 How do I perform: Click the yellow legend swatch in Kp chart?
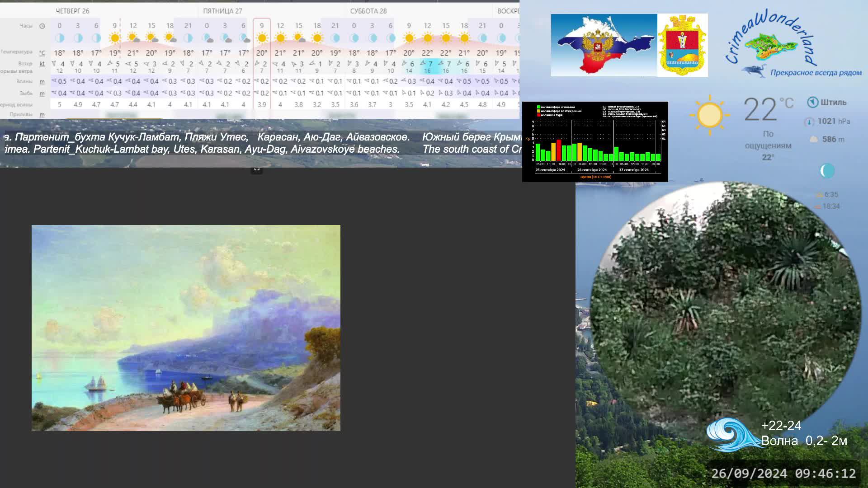(x=538, y=111)
